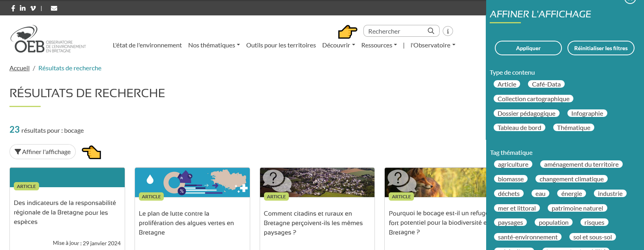
Task: Toggle Collection cartographique filter
Action: 534,99
